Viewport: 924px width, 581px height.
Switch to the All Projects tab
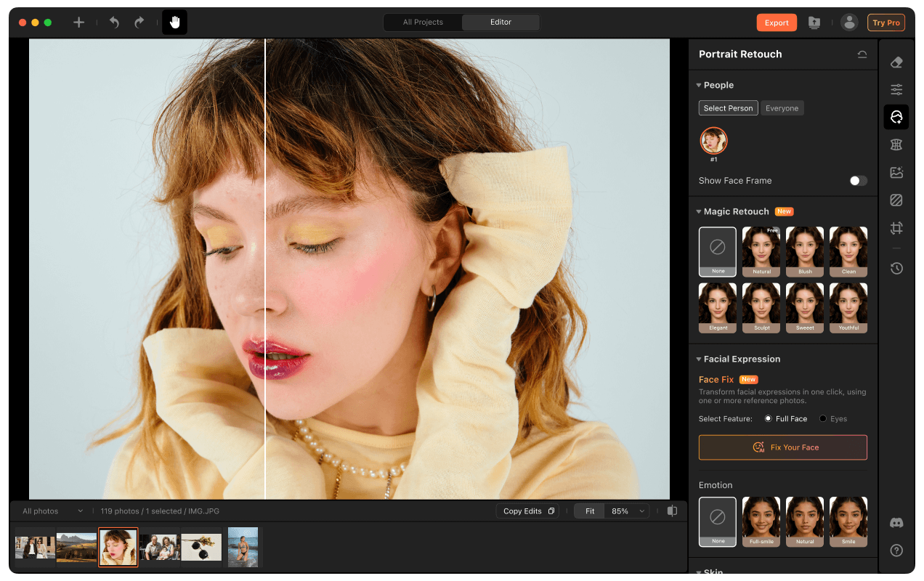pyautogui.click(x=423, y=23)
